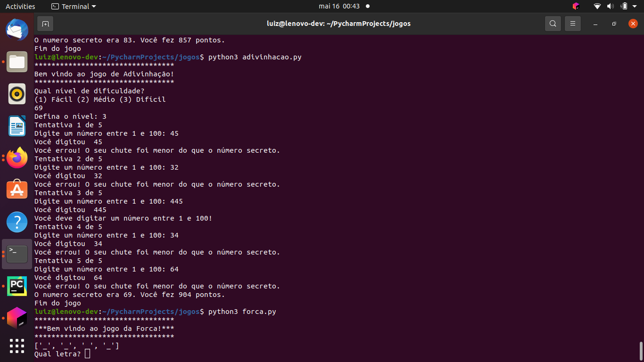Expand the system menu arrow

coord(635,7)
